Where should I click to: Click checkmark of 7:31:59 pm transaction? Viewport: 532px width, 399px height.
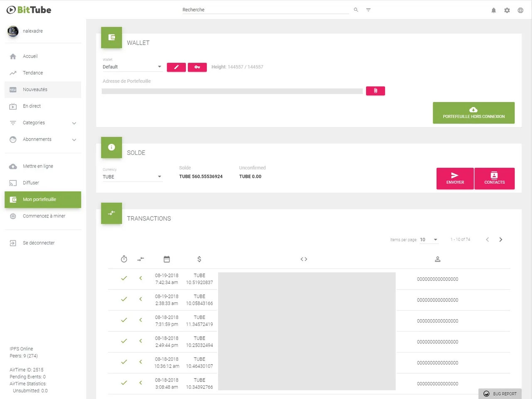click(124, 320)
